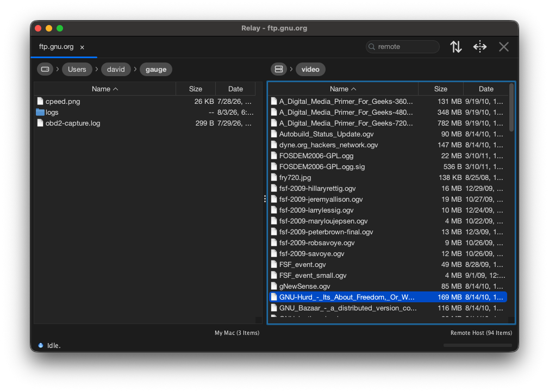The height and width of the screenshot is (392, 549).
Task: Click the gauge breadcrumb folder
Action: 156,70
